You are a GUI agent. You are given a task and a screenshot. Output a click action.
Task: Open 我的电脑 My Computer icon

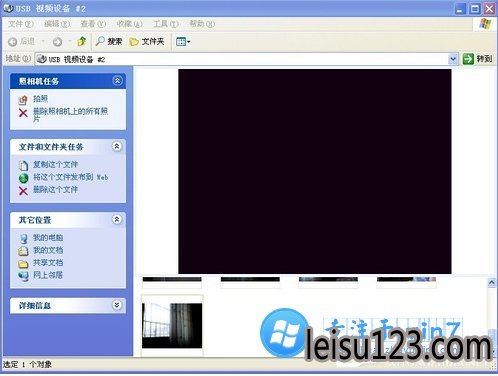click(23, 238)
